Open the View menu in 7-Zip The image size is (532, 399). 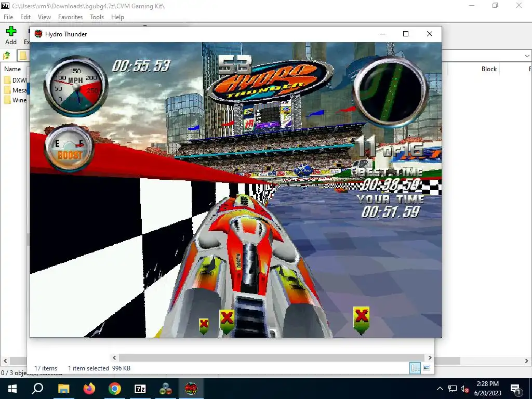coord(44,17)
